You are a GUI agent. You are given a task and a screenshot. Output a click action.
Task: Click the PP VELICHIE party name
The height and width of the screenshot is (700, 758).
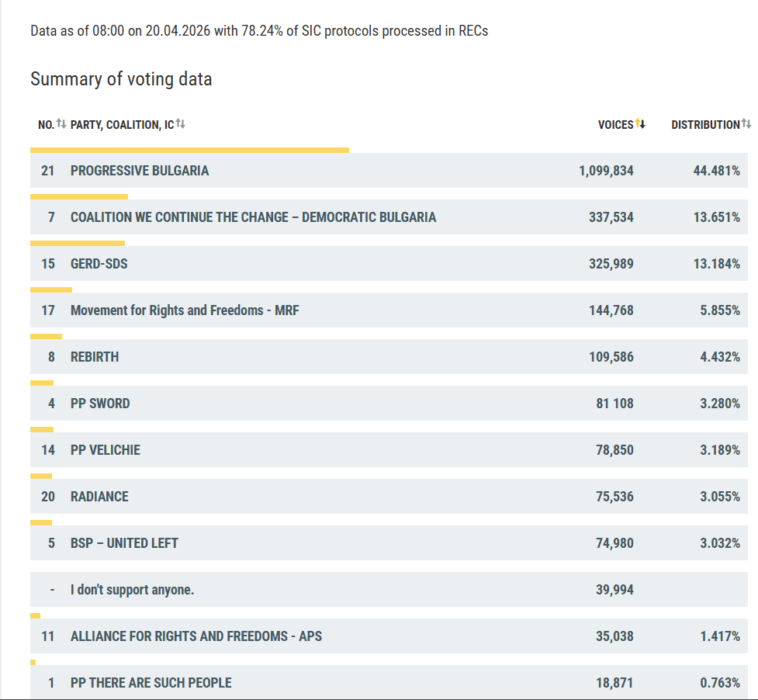coord(106,450)
